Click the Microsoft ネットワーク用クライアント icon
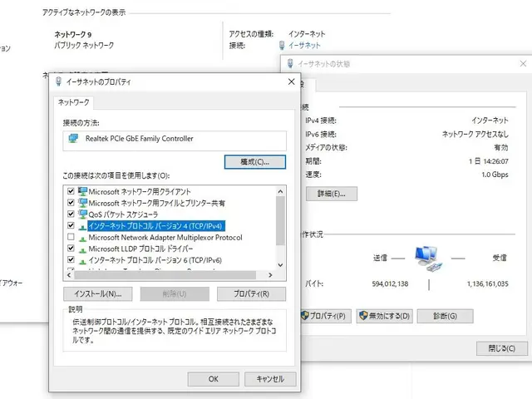 [82, 191]
